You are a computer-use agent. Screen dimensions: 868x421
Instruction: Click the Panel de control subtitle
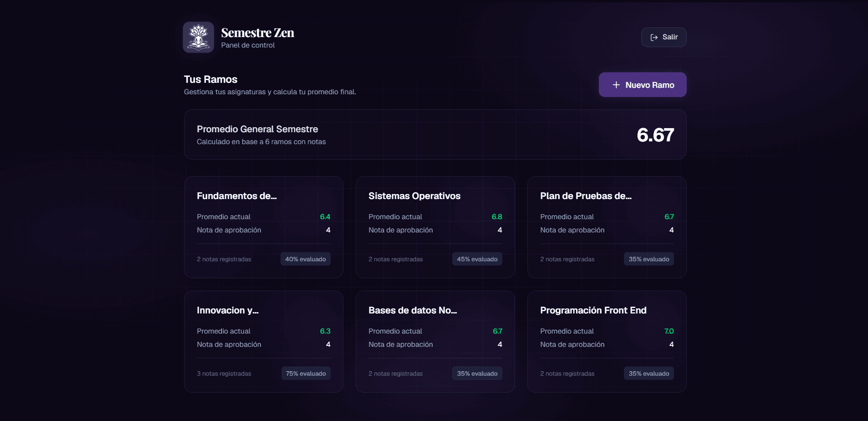(x=248, y=45)
